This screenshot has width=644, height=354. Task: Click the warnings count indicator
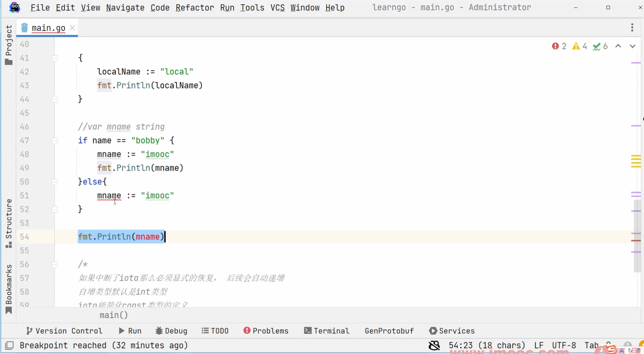[x=580, y=46]
